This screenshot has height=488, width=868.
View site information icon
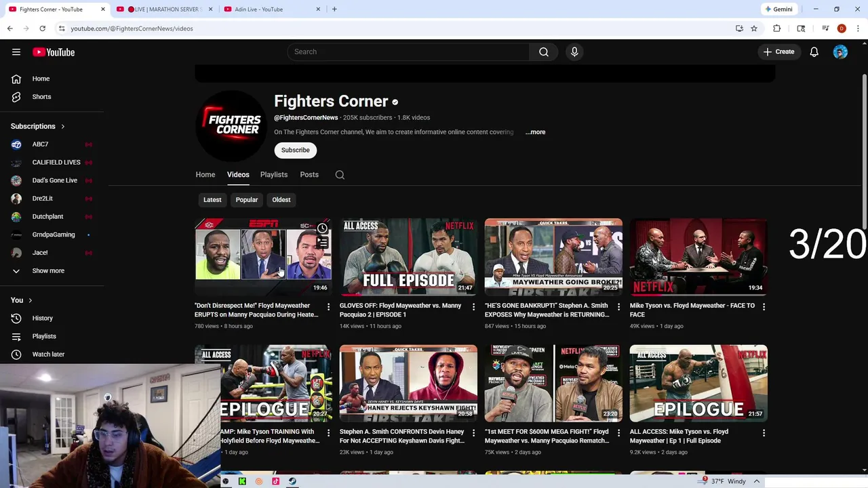point(62,28)
